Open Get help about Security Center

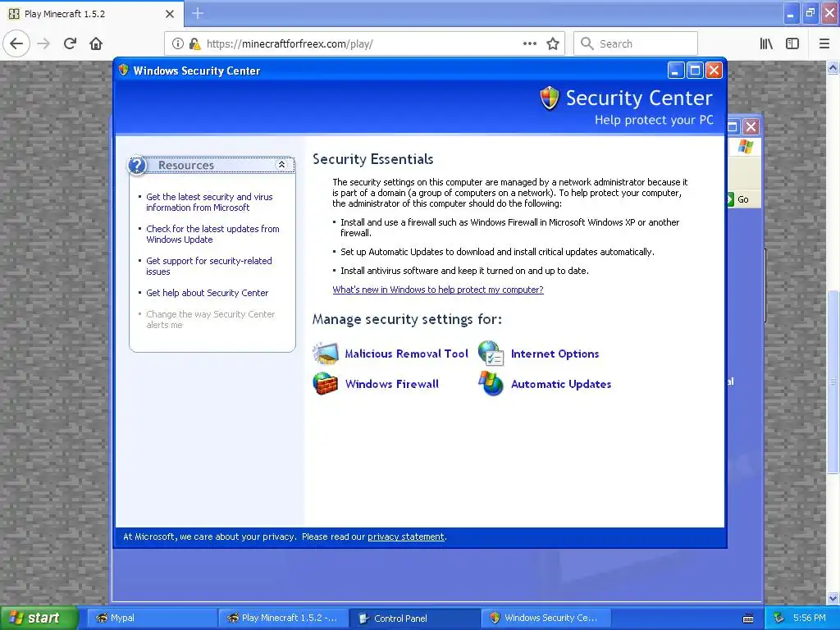click(207, 293)
